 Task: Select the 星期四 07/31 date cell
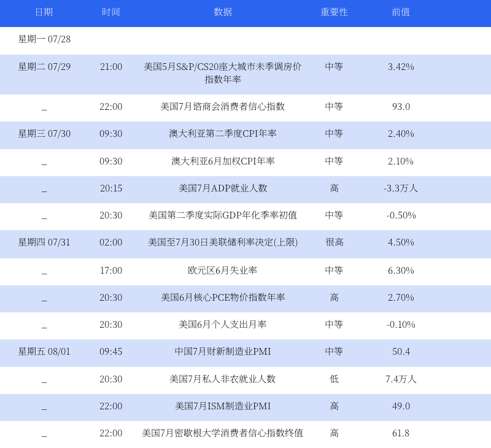(44, 242)
